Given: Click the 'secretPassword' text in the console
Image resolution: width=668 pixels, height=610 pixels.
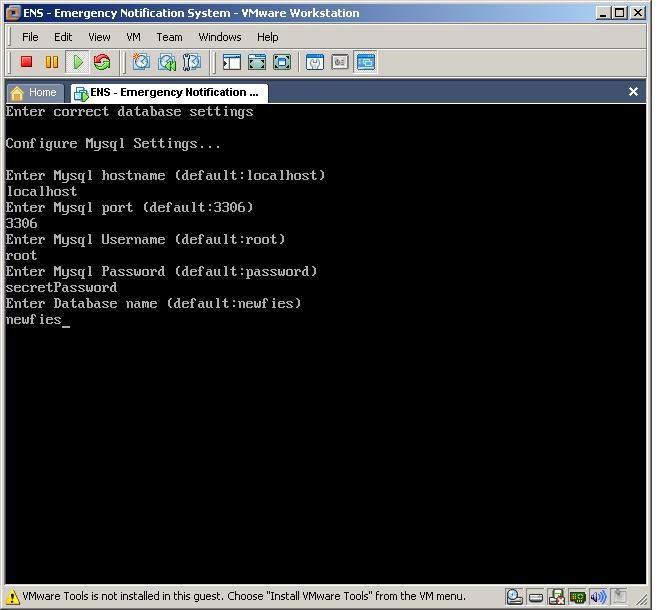Looking at the screenshot, I should pyautogui.click(x=61, y=288).
